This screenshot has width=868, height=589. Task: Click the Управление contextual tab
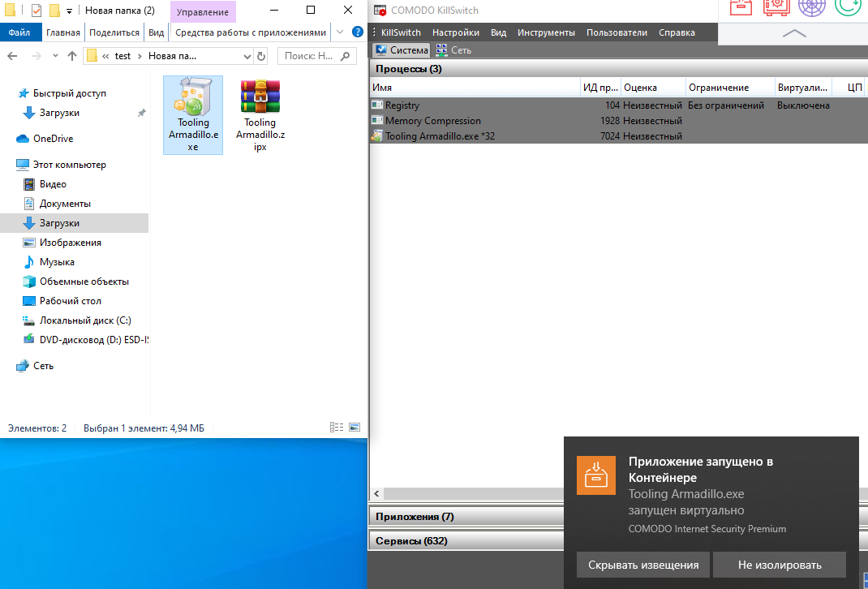pyautogui.click(x=203, y=11)
